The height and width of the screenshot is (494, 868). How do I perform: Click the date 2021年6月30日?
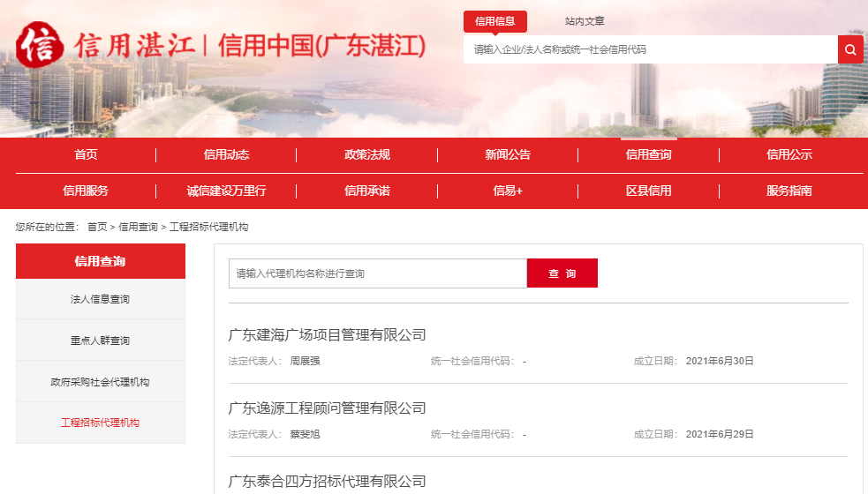720,361
